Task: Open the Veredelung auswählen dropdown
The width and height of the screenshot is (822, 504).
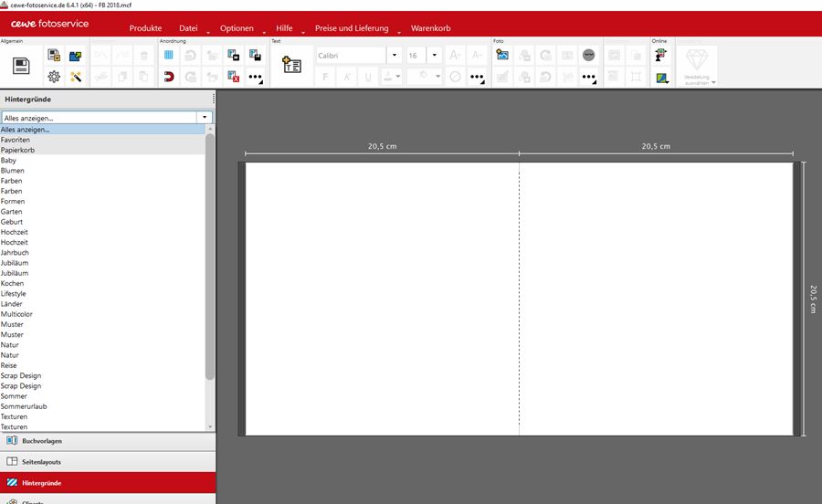Action: [x=697, y=68]
